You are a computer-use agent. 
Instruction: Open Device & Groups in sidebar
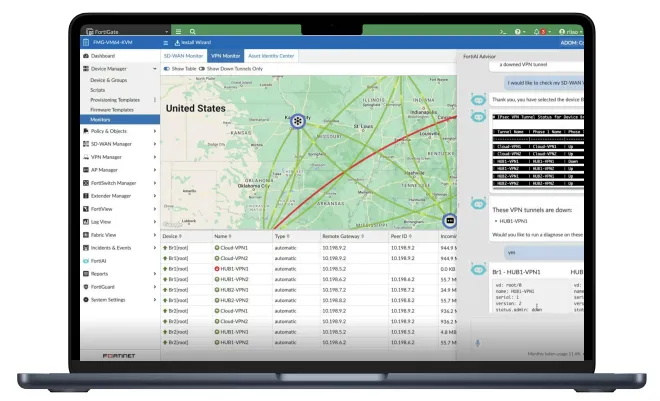108,80
